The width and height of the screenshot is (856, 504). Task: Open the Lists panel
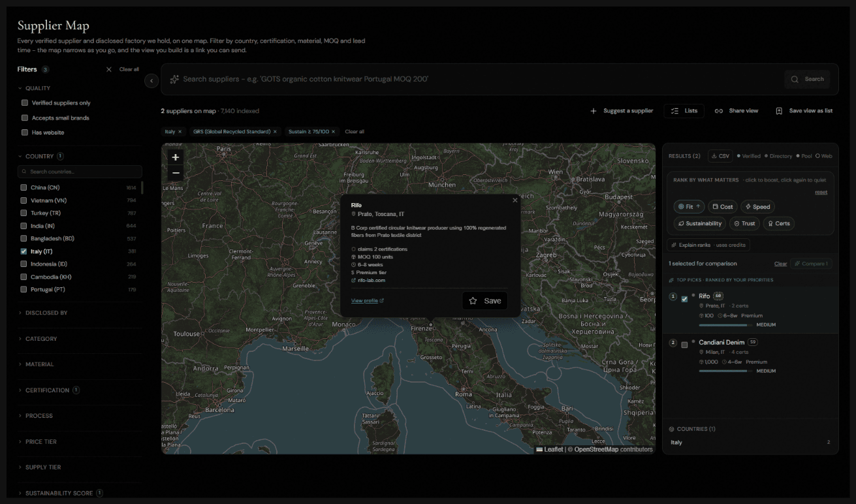coord(684,111)
